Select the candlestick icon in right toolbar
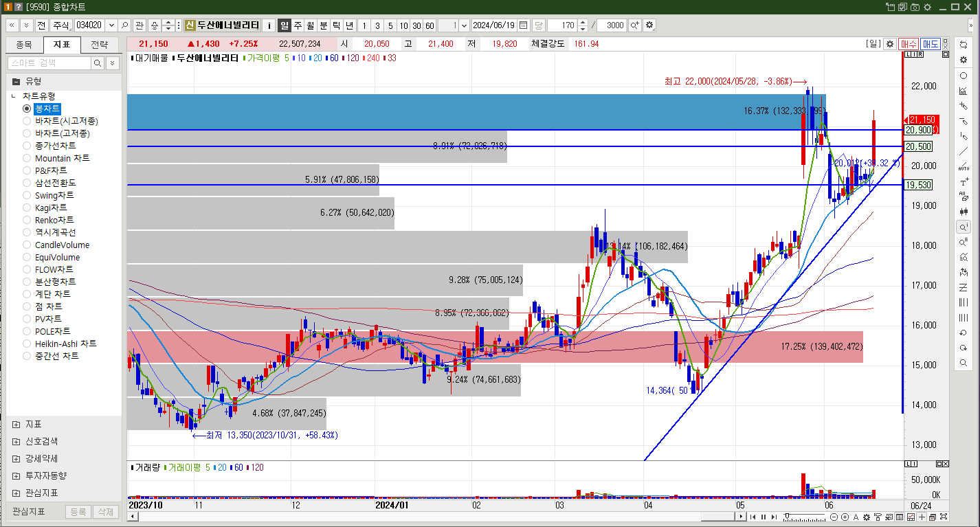 tap(963, 212)
